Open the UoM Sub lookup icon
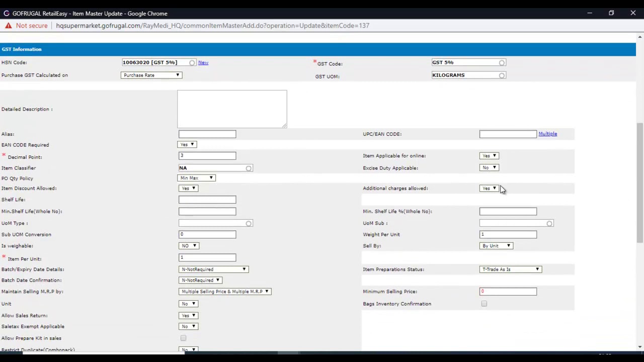This screenshot has width=644, height=362. (549, 224)
